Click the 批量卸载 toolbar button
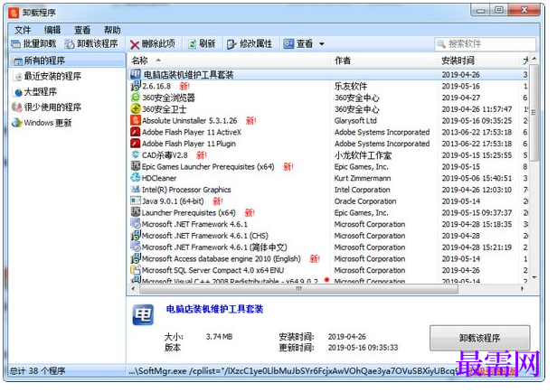557x392 pixels. (33, 44)
